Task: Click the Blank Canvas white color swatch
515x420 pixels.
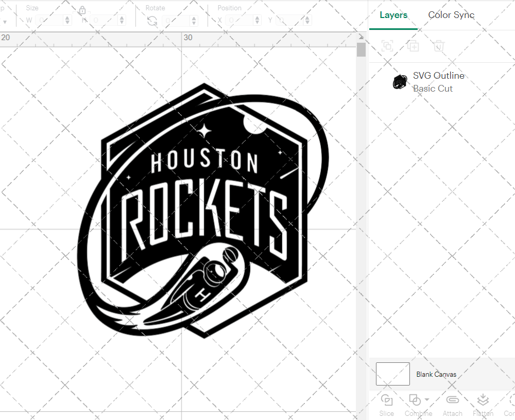Action: pyautogui.click(x=392, y=374)
